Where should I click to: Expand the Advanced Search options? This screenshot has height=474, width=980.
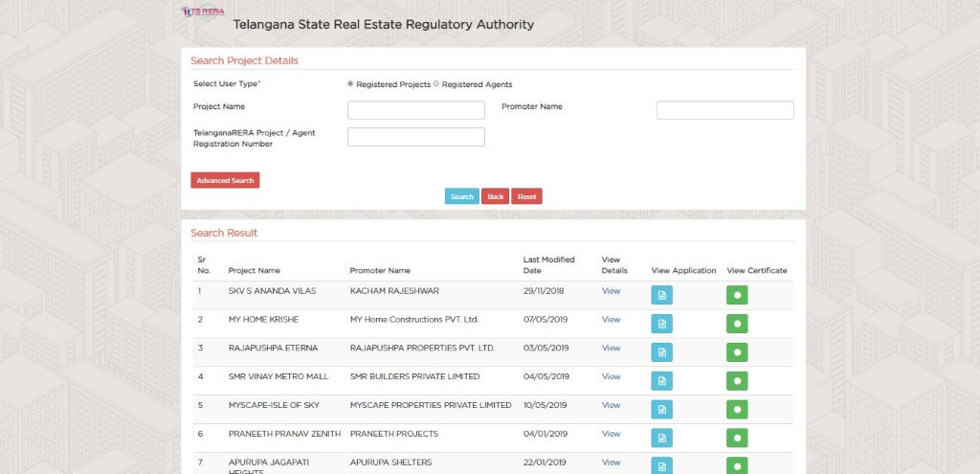[x=225, y=180]
